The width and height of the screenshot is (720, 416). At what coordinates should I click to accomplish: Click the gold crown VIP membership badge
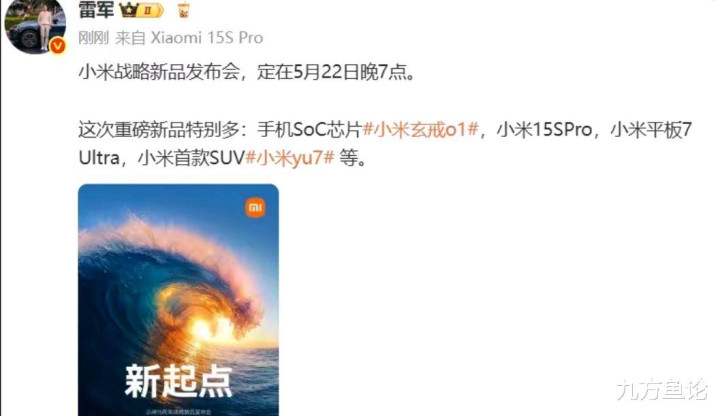(x=141, y=10)
